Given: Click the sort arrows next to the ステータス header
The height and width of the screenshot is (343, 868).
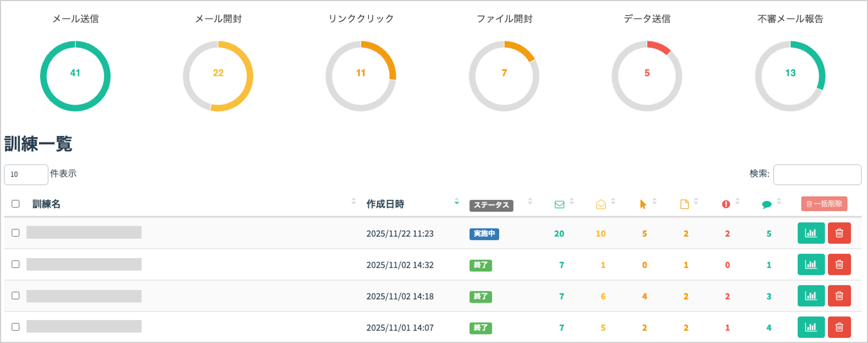Looking at the screenshot, I should pos(530,201).
